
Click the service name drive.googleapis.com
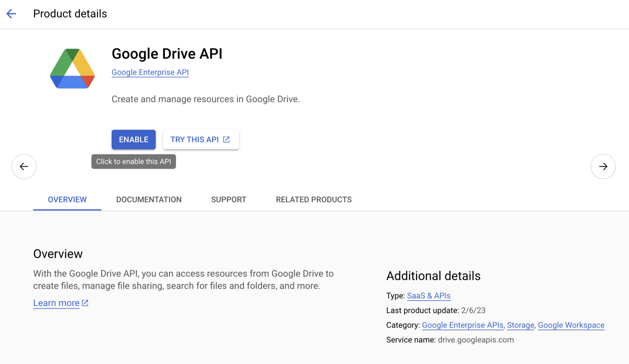(x=476, y=340)
